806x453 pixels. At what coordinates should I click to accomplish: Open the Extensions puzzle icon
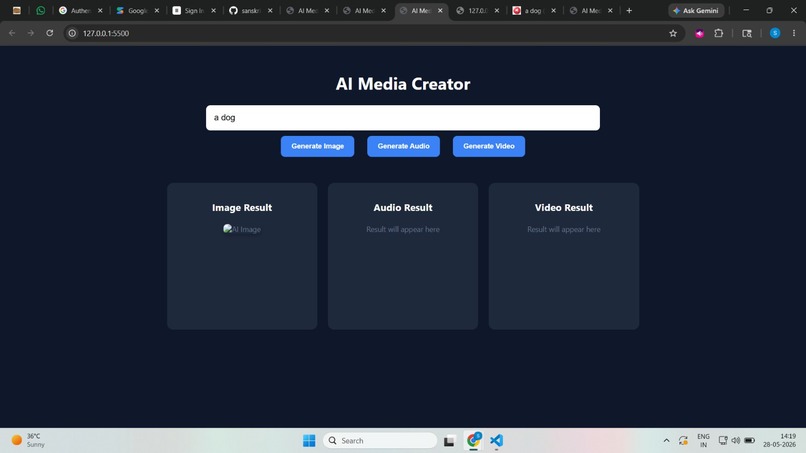[x=719, y=33]
